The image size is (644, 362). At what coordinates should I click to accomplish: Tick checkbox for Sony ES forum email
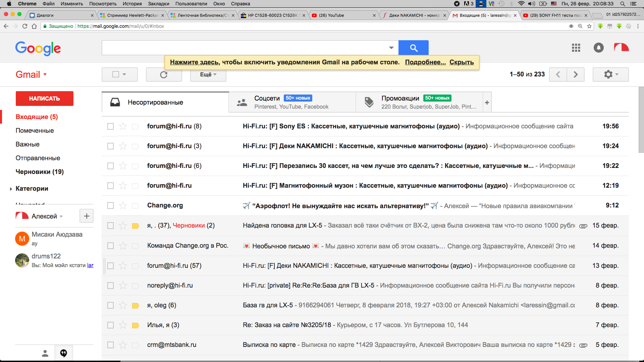(110, 126)
